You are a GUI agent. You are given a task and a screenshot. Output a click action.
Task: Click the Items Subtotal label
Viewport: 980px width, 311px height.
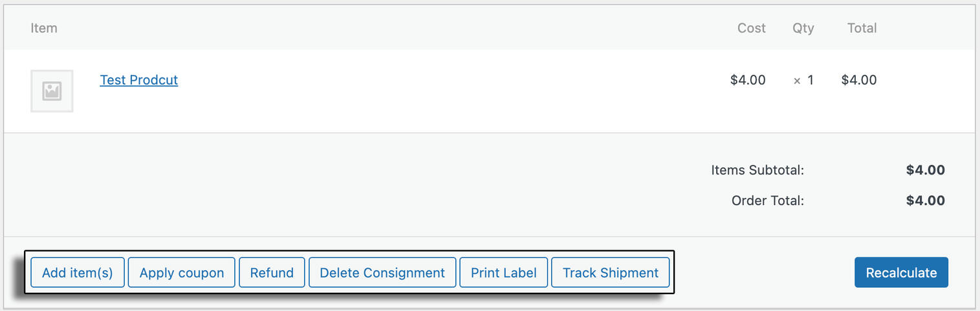(757, 171)
